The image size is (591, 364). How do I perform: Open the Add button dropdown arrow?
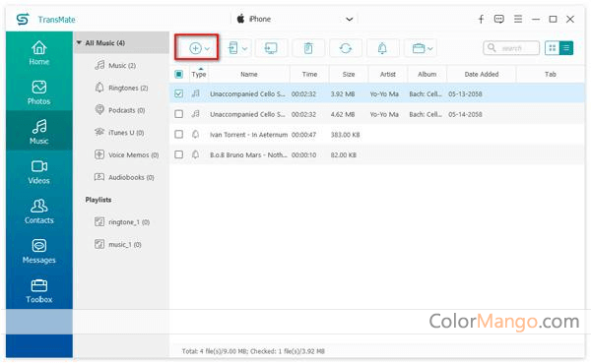(x=207, y=48)
